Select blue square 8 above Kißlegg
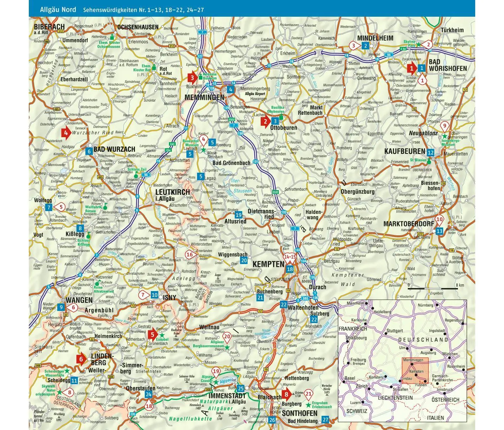Image resolution: width=504 pixels, height=430 pixels. tap(80, 229)
